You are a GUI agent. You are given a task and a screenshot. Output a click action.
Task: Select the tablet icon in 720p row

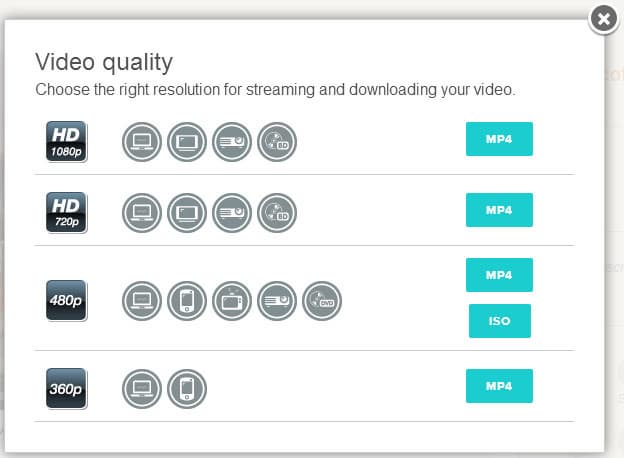[x=187, y=212]
